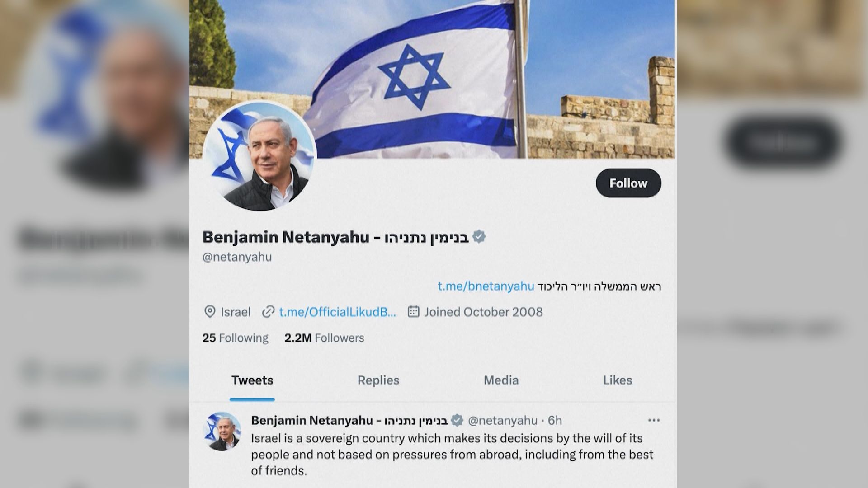The image size is (868, 488).
Task: Open the tweet's three-dot more menu
Action: pyautogui.click(x=654, y=420)
